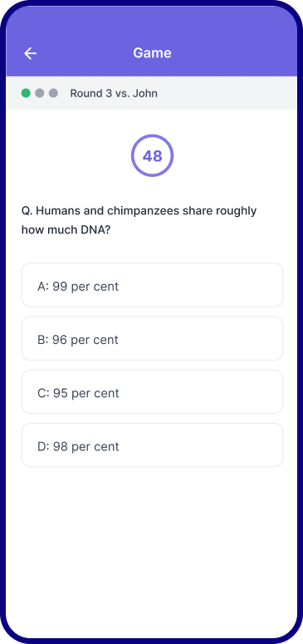This screenshot has width=303, height=644.
Task: Click the Game title in the header
Action: tap(152, 53)
